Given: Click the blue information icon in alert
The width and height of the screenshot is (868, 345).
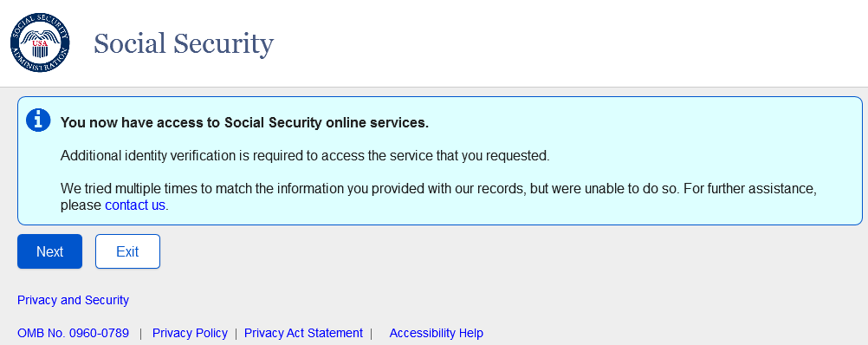Looking at the screenshot, I should [x=38, y=120].
